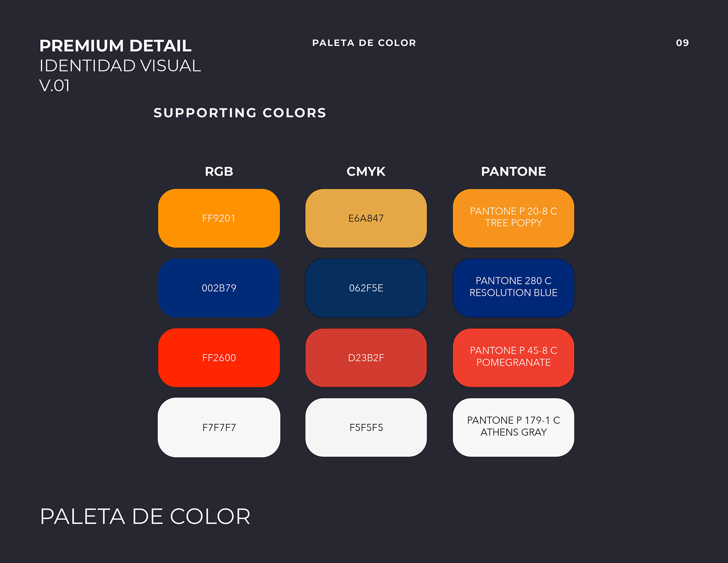The image size is (728, 563).
Task: Click the RGB column heading
Action: [219, 171]
